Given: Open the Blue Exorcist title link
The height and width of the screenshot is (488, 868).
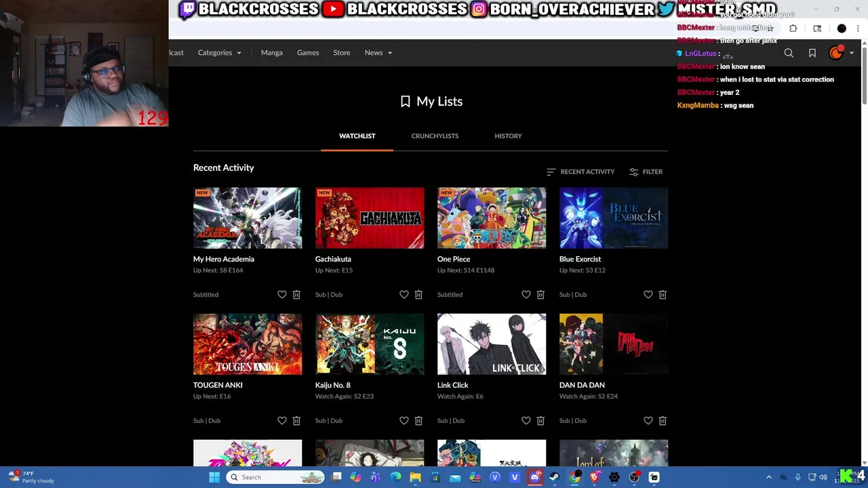Looking at the screenshot, I should [580, 259].
